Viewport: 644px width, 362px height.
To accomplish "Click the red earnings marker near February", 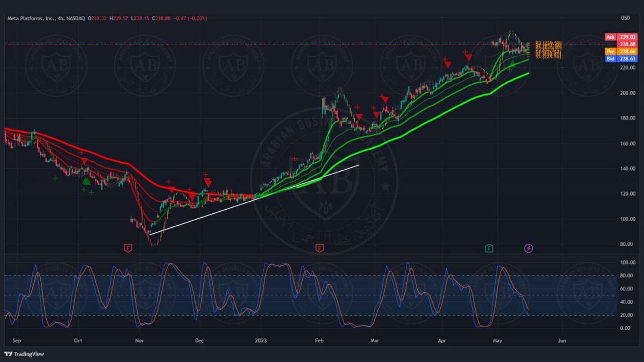I will click(x=319, y=248).
